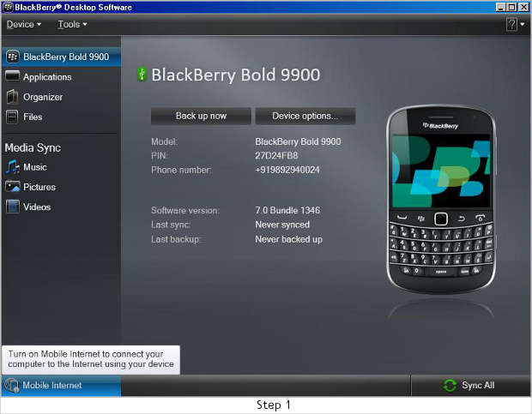532x414 pixels.
Task: Click the Applications icon
Action: [x=13, y=76]
